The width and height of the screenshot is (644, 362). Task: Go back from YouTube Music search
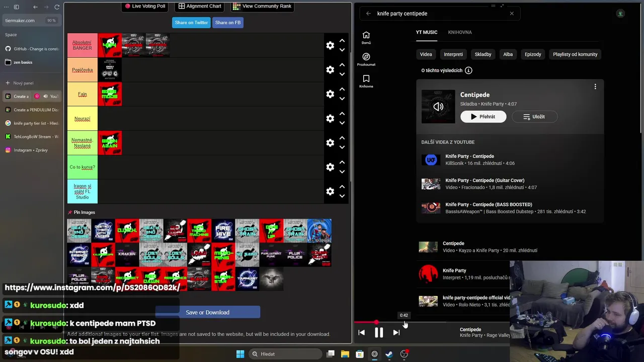(368, 14)
